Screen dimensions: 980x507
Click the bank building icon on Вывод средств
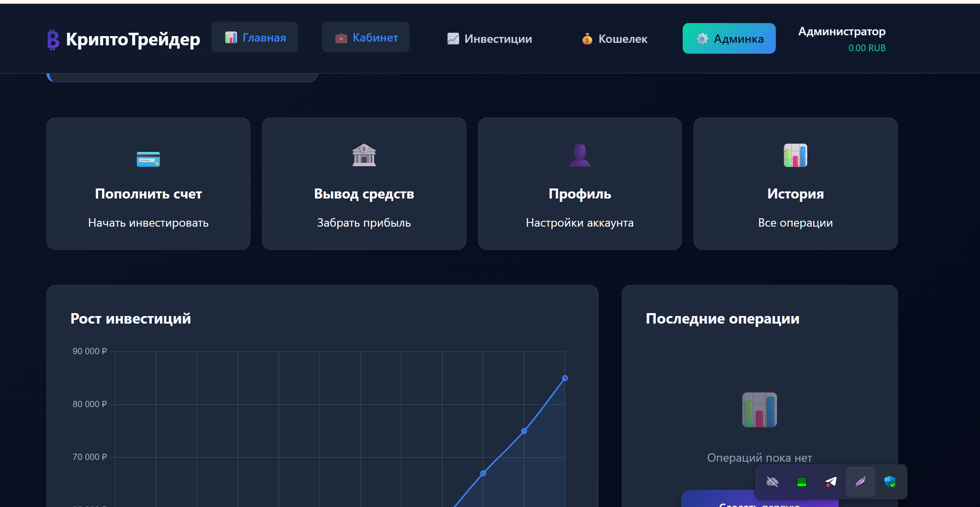click(364, 155)
